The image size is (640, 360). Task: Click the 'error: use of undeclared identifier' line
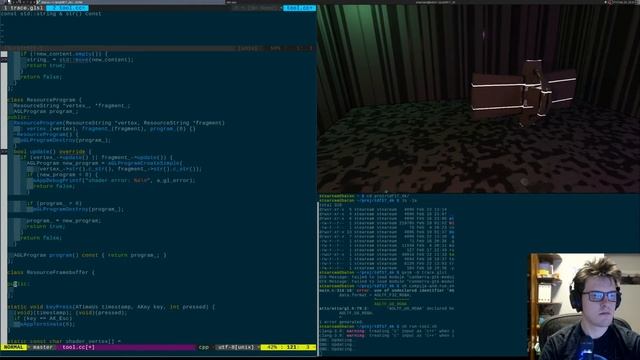pyautogui.click(x=387, y=290)
